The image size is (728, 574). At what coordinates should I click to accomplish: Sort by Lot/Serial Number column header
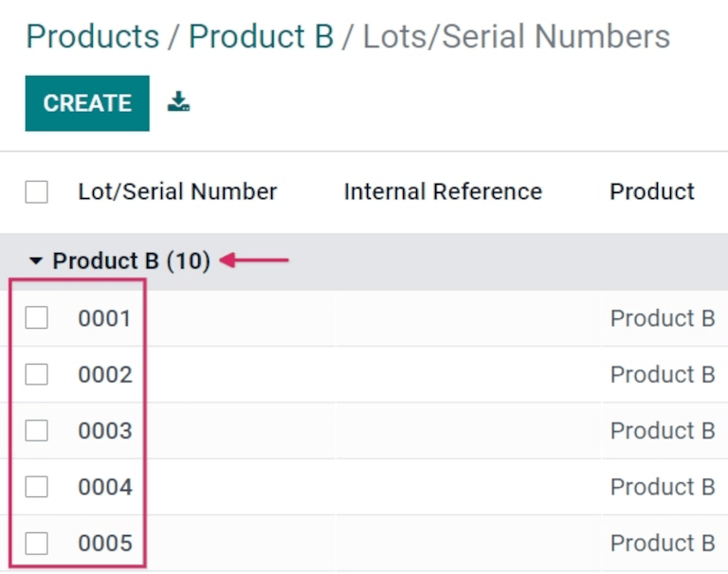click(177, 191)
